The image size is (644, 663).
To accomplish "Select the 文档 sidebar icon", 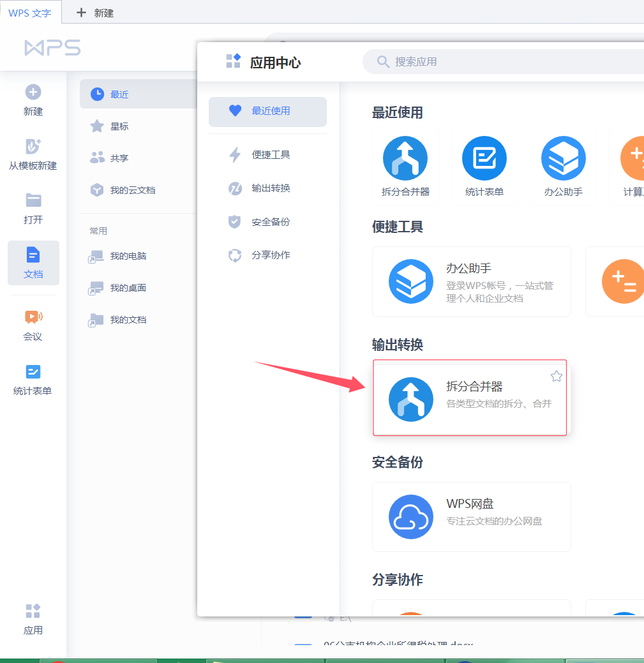I will click(33, 262).
